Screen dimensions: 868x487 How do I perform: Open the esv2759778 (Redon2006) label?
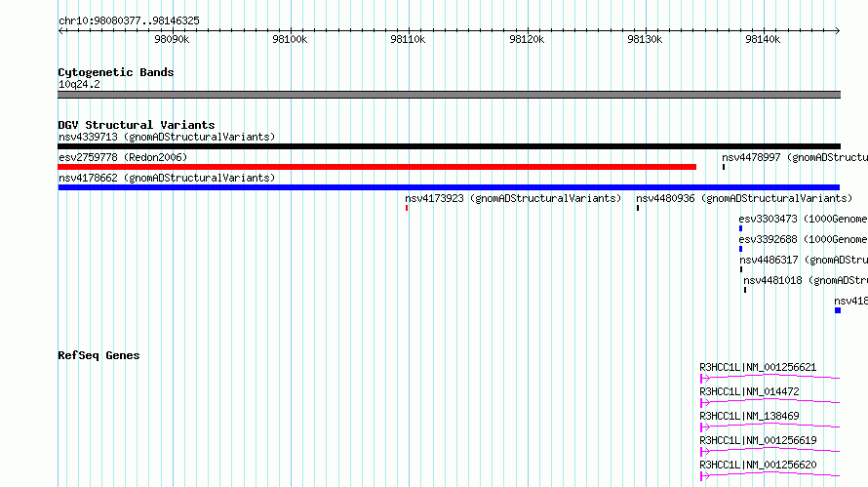pos(123,157)
